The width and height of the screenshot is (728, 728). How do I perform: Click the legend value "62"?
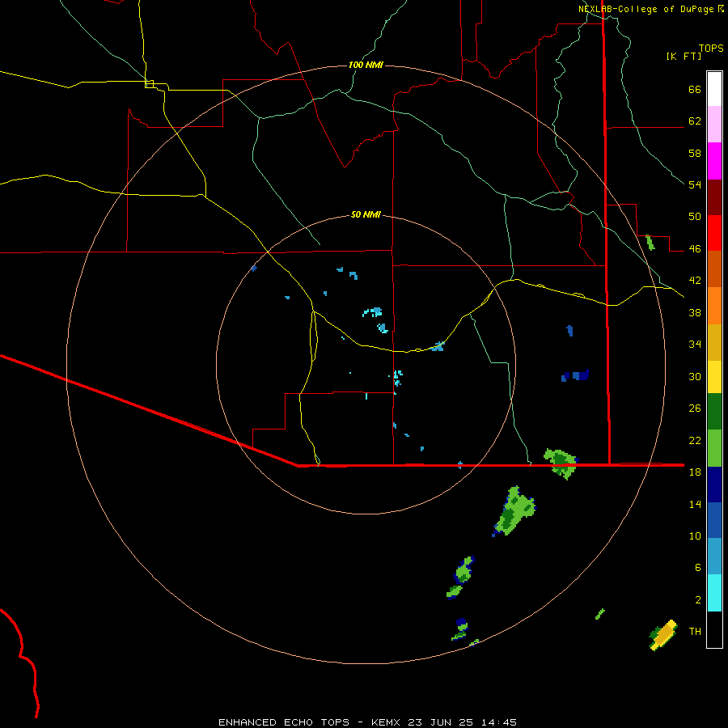pyautogui.click(x=695, y=121)
